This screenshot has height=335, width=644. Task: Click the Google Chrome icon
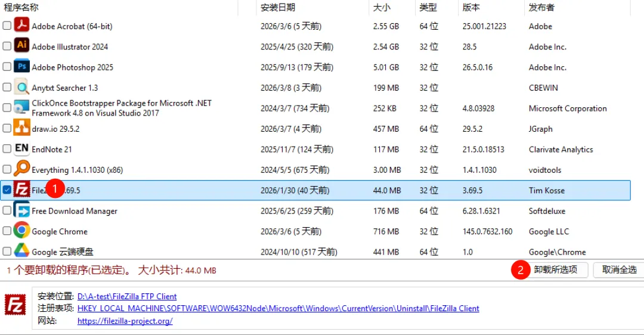coord(21,230)
